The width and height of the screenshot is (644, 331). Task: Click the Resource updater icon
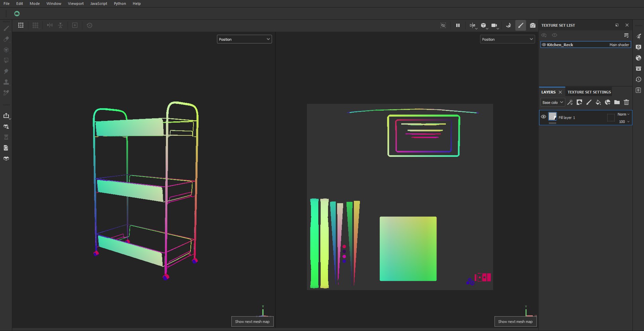6,148
